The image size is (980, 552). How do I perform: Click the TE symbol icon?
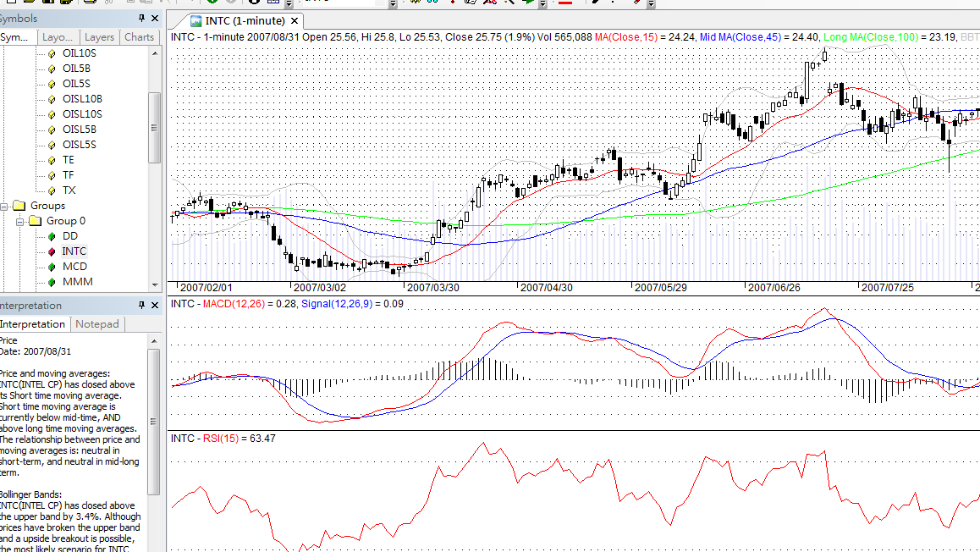[52, 161]
